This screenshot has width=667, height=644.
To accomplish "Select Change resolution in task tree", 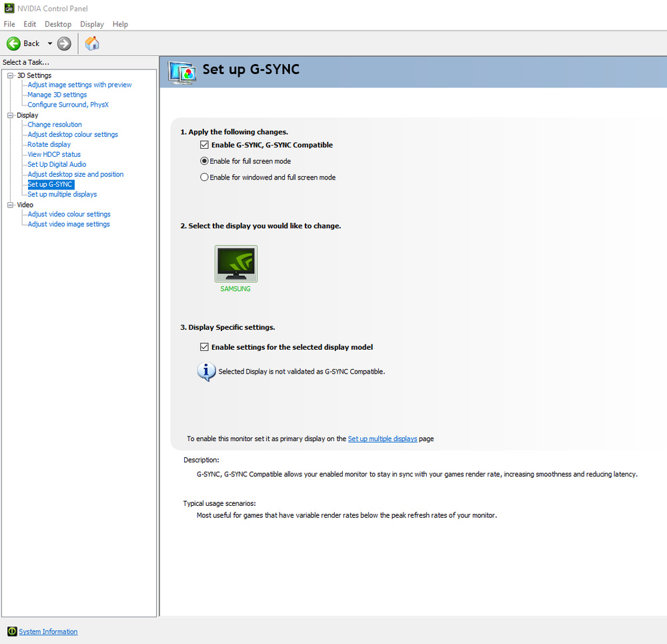I will pyautogui.click(x=55, y=125).
